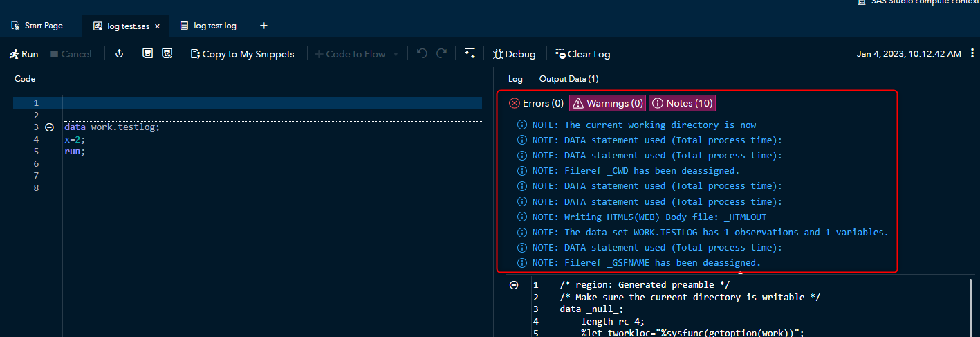980x337 pixels.
Task: Click the log pane vertical scrollbar
Action: (x=972, y=304)
